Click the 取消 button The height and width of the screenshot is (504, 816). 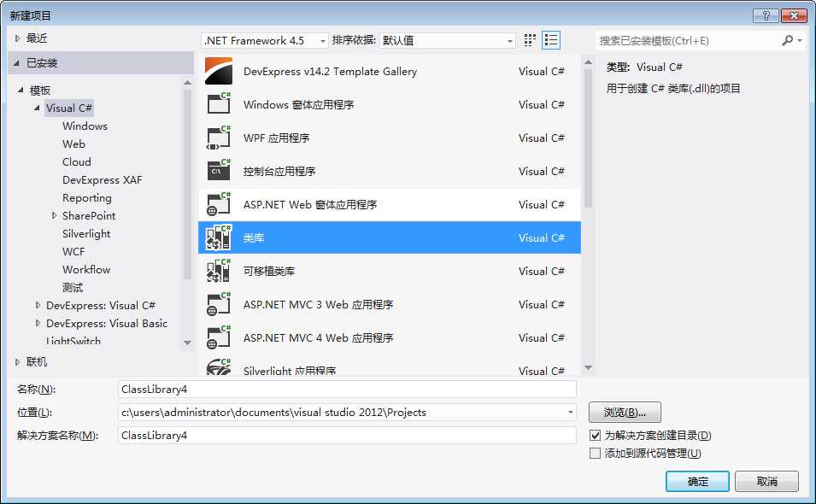[x=766, y=482]
